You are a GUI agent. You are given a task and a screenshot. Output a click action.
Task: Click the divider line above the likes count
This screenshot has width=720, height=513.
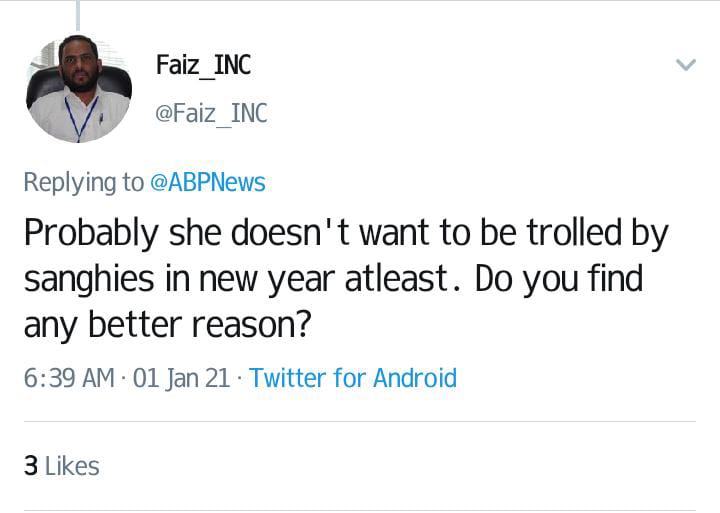[x=360, y=421]
